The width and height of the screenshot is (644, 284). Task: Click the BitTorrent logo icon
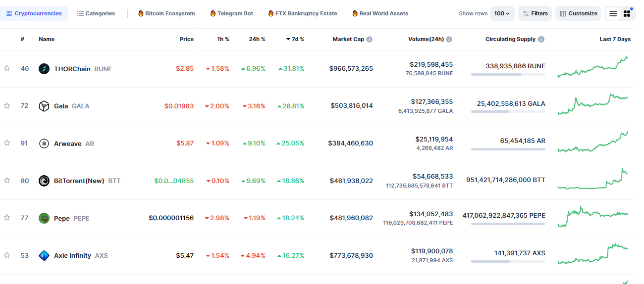tap(44, 181)
